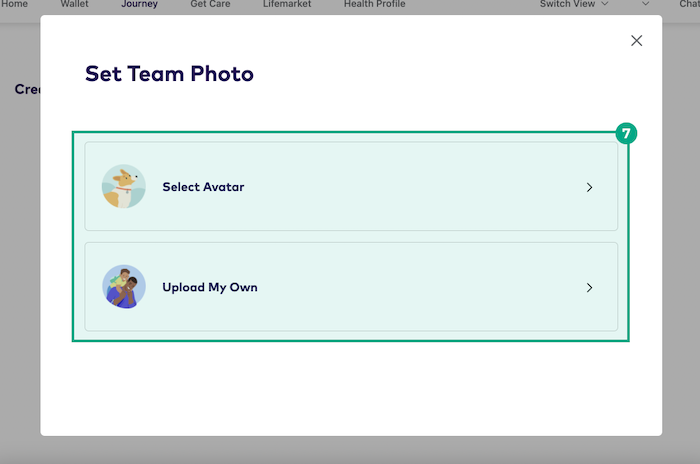Open the Lifemarket tab
Viewport: 700px width, 464px height.
pyautogui.click(x=287, y=4)
